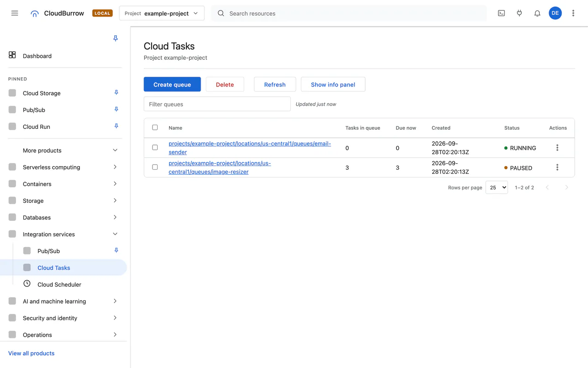
Task: Expand Security and identity category
Action: click(x=115, y=318)
